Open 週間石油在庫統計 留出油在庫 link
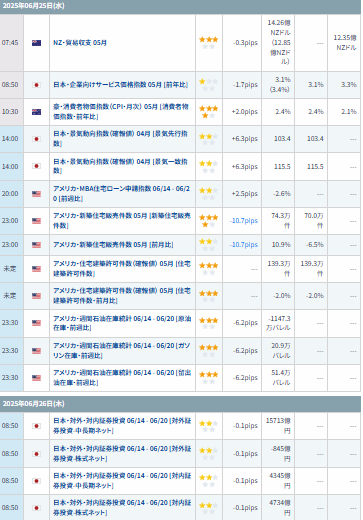 (122, 377)
